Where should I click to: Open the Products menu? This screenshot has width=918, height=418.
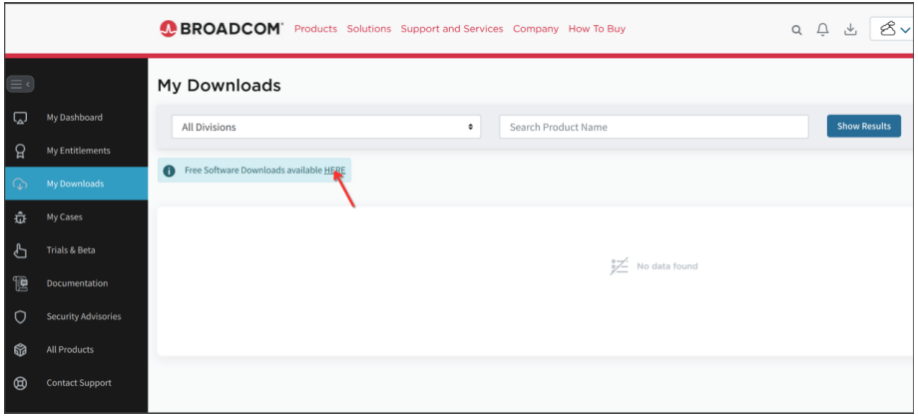click(316, 29)
